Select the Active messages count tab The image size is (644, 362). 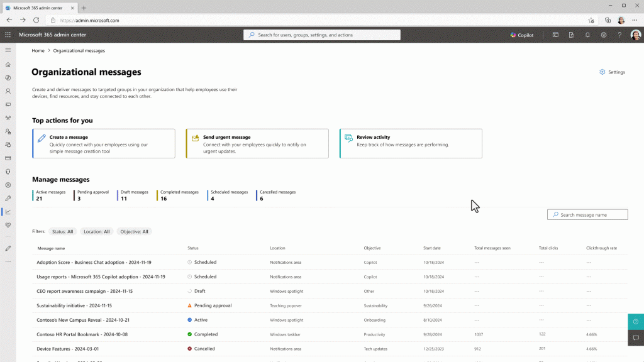49,195
